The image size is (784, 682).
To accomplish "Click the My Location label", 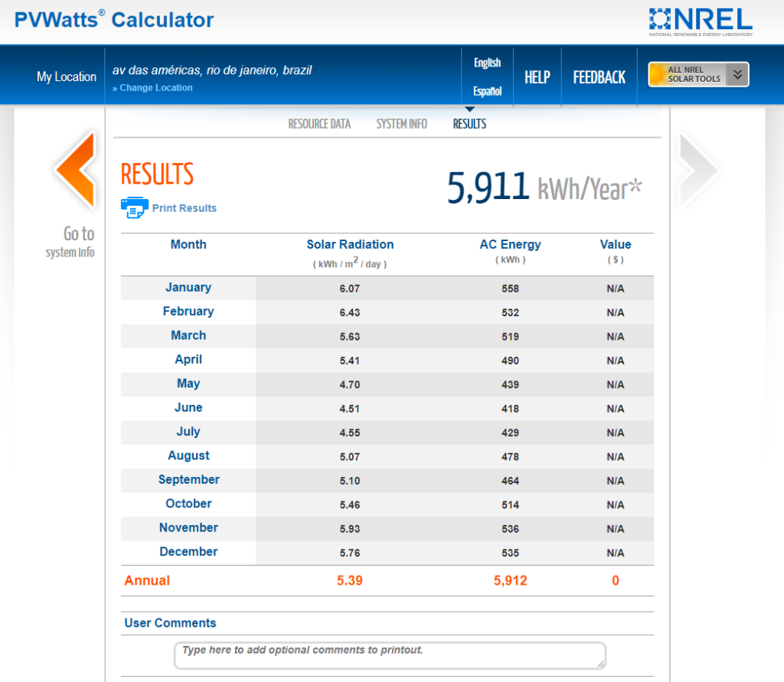I will point(67,77).
